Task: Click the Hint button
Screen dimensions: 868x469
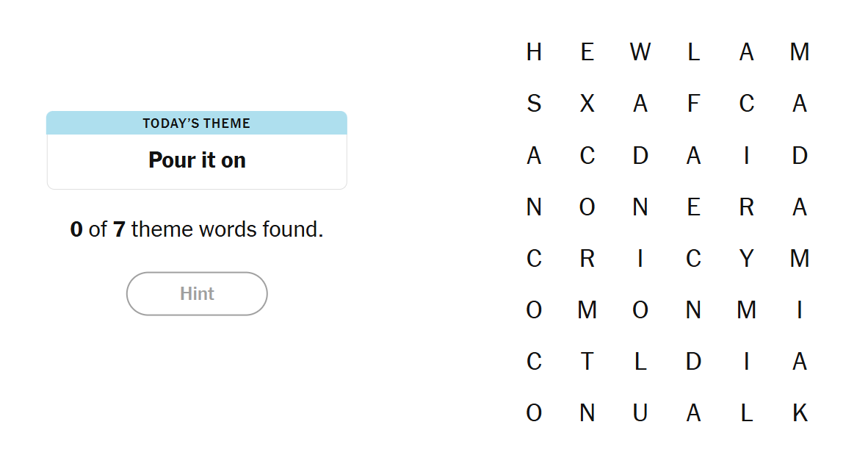Action: [x=197, y=294]
